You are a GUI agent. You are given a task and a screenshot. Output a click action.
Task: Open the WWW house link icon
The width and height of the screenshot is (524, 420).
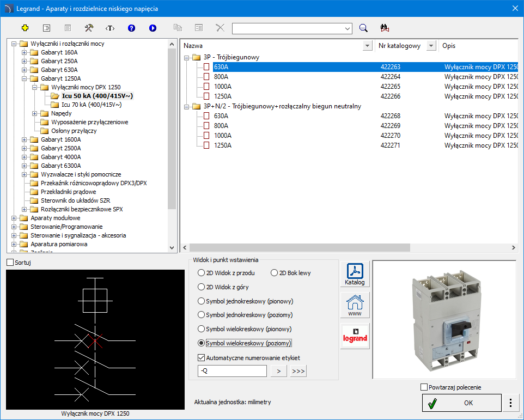pyautogui.click(x=355, y=305)
